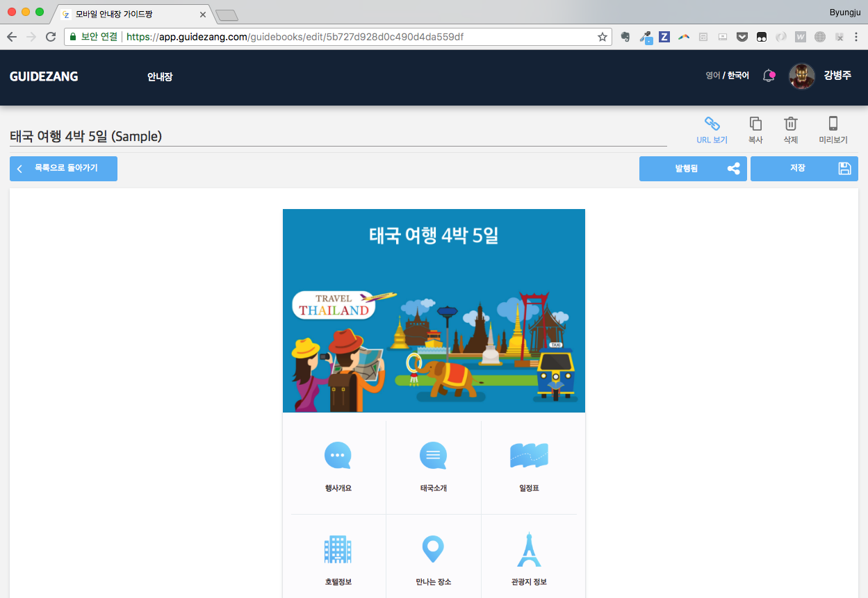
Task: Click the Evernote elephant extension icon
Action: click(x=625, y=37)
